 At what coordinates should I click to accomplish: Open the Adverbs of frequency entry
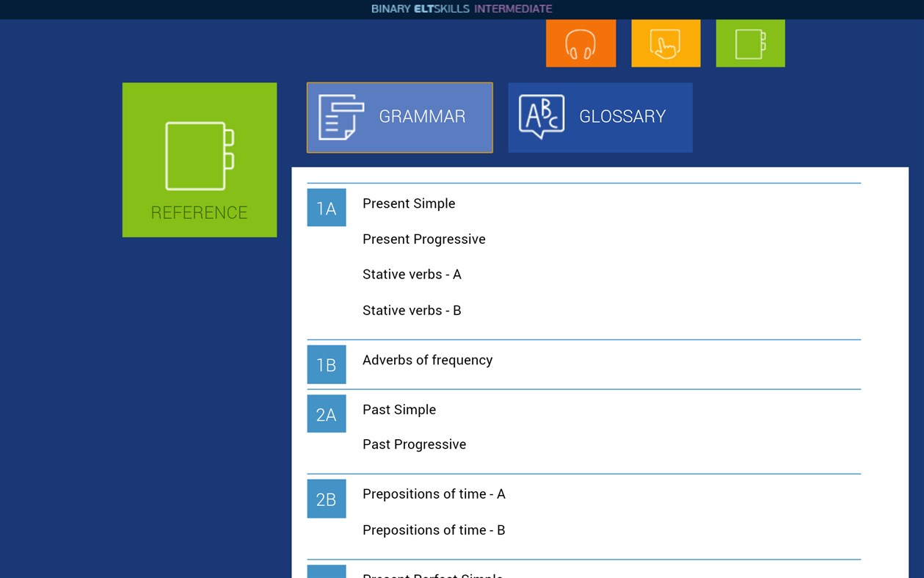(428, 360)
